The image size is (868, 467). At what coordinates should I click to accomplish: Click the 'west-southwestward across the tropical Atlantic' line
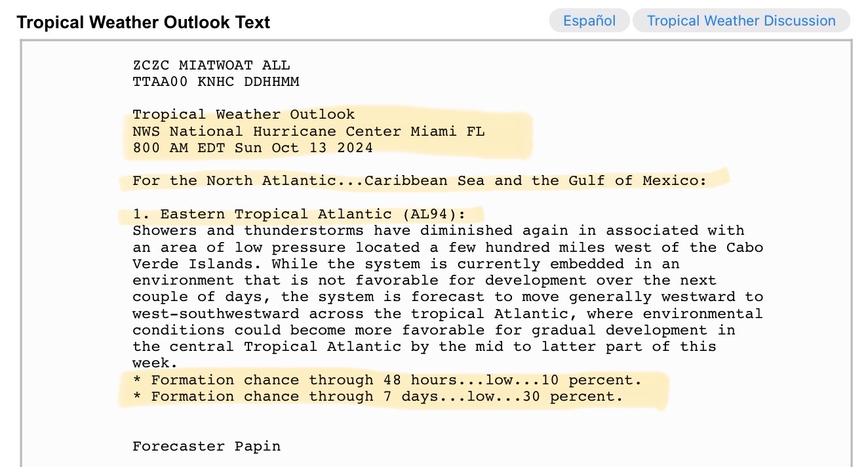448,314
